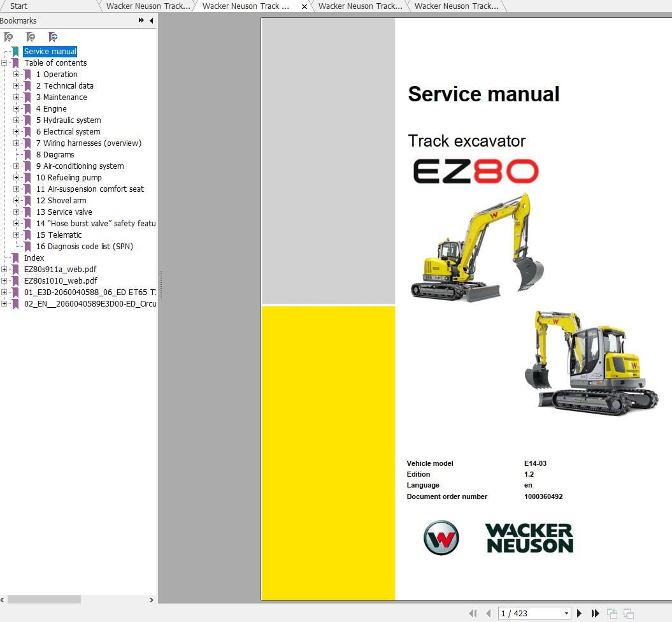Open the 16 Diagnosis code list (SPN) bookmark

(85, 247)
